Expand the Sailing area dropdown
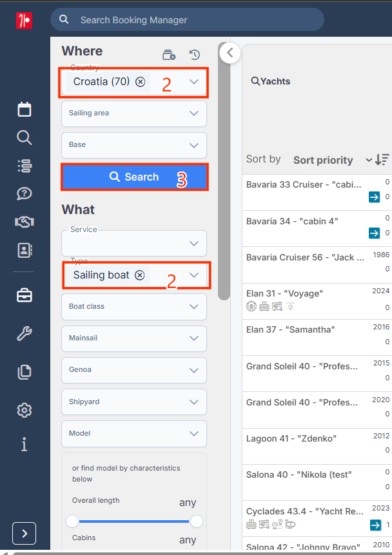Image resolution: width=392 pixels, height=555 pixels. coord(134,113)
